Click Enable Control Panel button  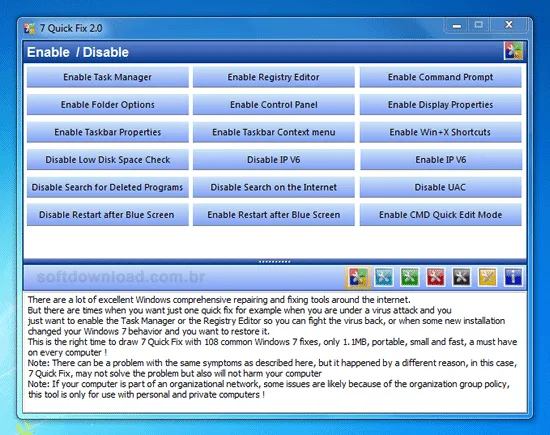tap(274, 105)
